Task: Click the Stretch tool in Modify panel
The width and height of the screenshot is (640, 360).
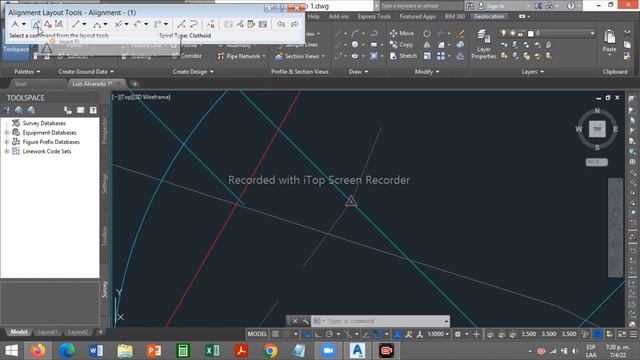Action: coord(403,56)
